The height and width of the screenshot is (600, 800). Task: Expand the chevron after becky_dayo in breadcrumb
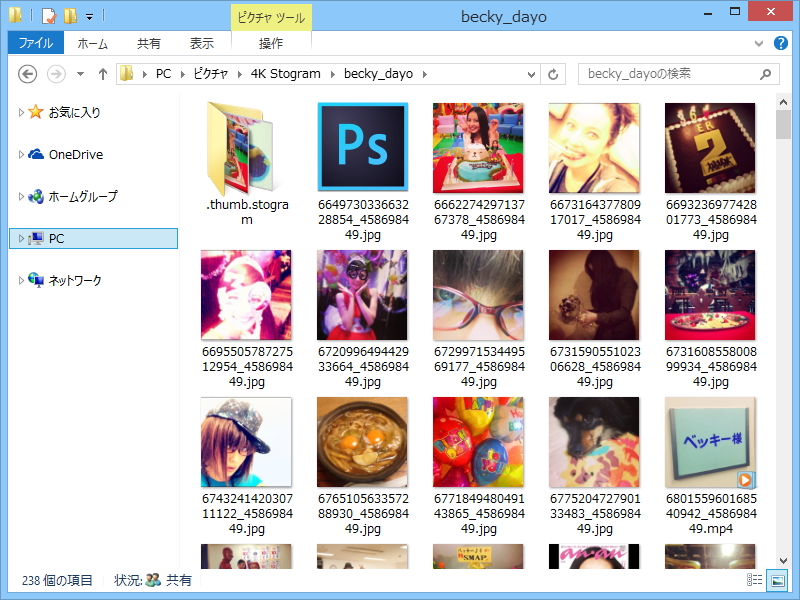pos(424,74)
